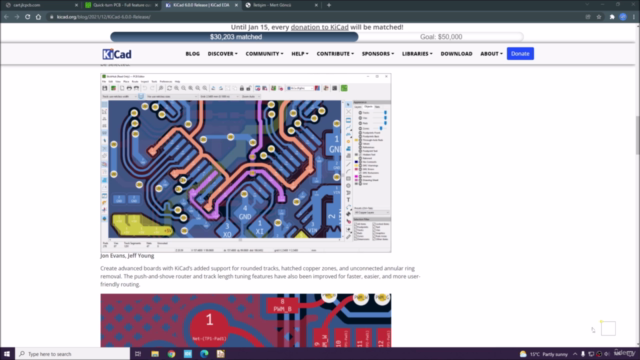Close the İletişim - Mert Göncü tab
The height and width of the screenshot is (360, 640).
316,5
